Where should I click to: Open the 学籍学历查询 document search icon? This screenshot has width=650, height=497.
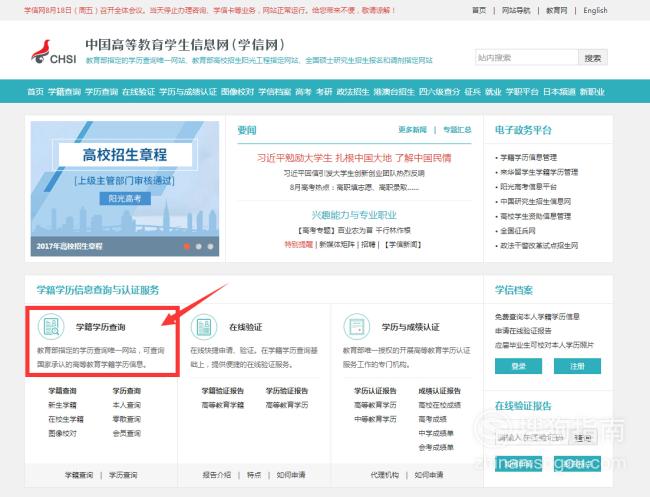coord(51,327)
